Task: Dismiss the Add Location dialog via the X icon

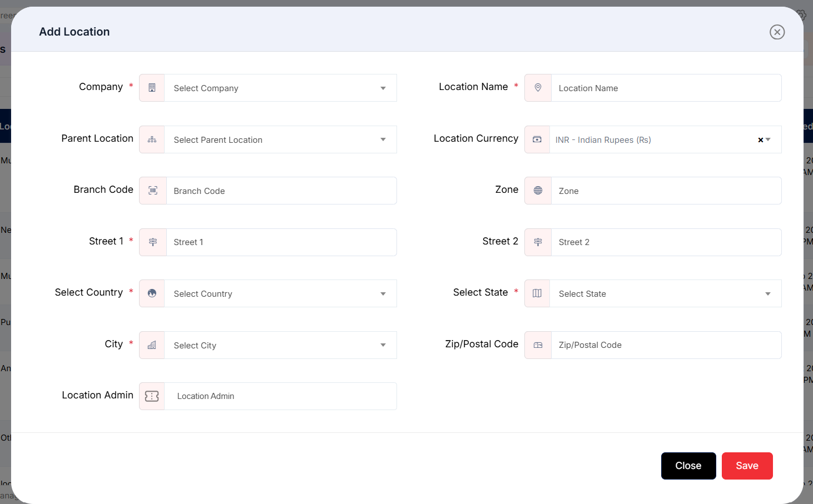Action: (777, 32)
